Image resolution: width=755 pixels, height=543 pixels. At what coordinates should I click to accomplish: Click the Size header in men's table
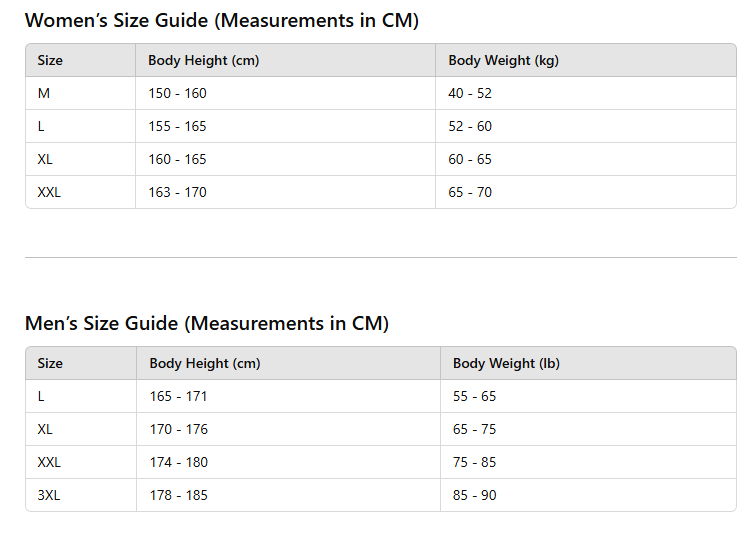click(x=50, y=363)
